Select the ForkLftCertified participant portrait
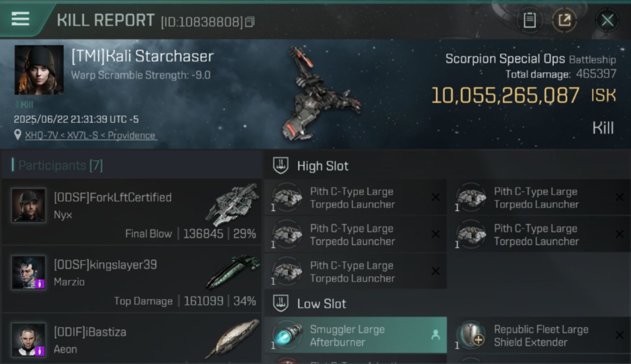631x364 pixels. pos(29,205)
